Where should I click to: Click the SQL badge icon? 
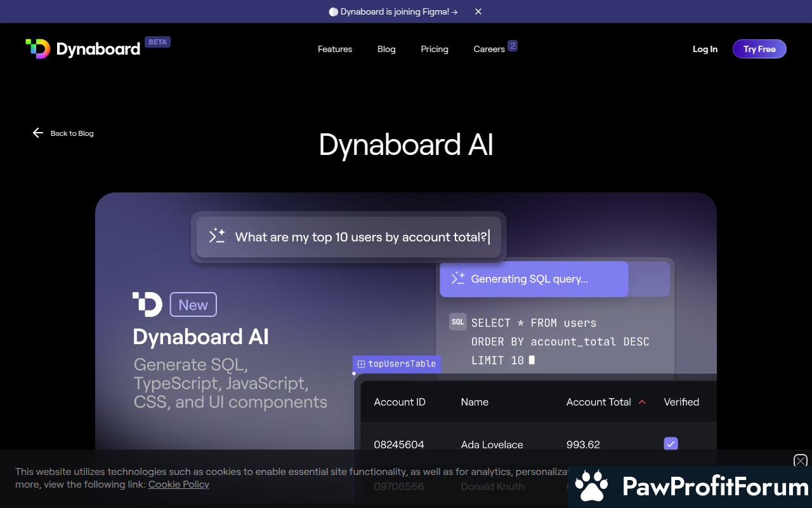point(457,322)
